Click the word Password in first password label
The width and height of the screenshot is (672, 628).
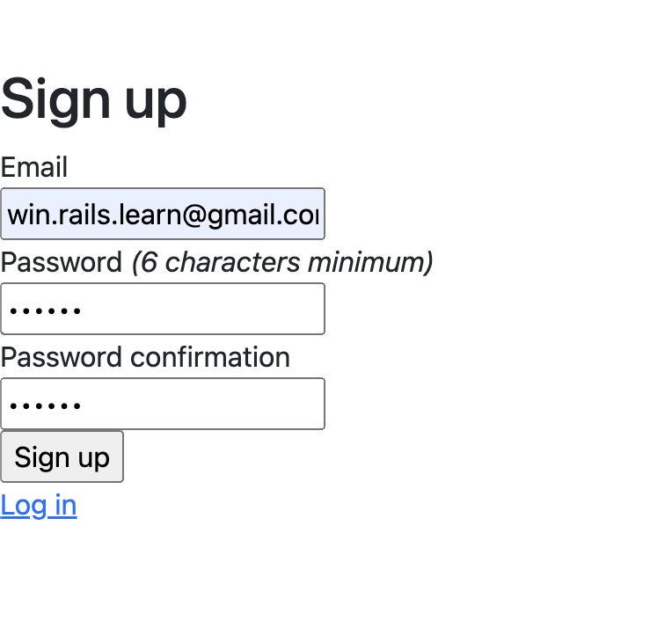pos(62,262)
